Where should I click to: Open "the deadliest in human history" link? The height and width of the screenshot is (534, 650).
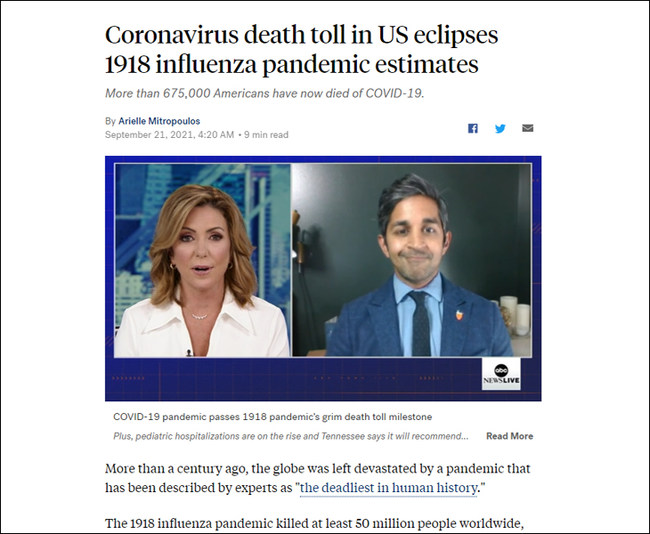(x=388, y=488)
